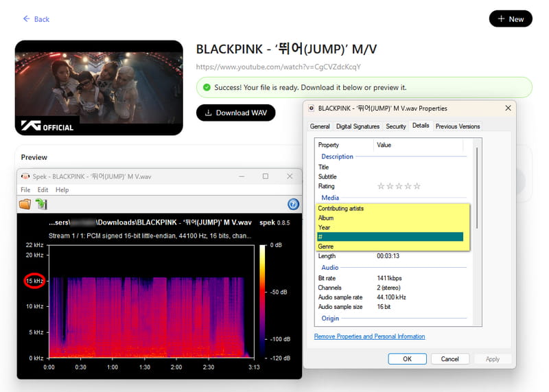Close the Spek window
This screenshot has height=392, width=549.
click(290, 176)
